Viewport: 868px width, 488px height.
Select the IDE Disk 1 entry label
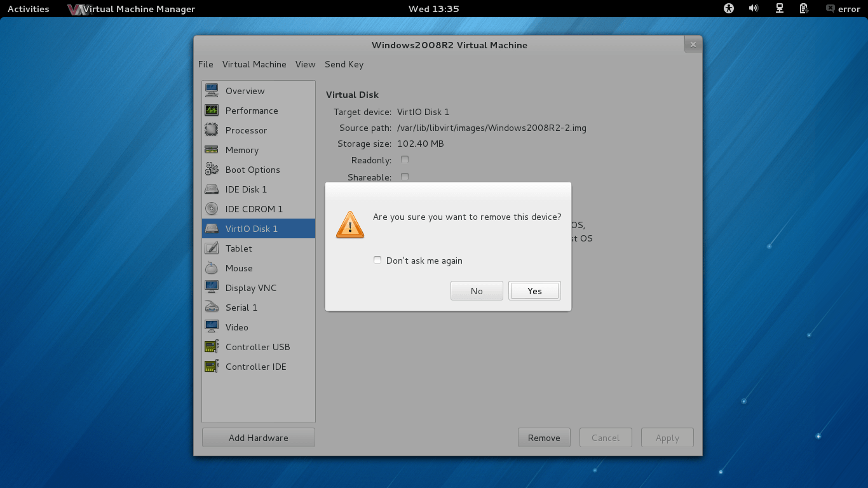tap(246, 189)
